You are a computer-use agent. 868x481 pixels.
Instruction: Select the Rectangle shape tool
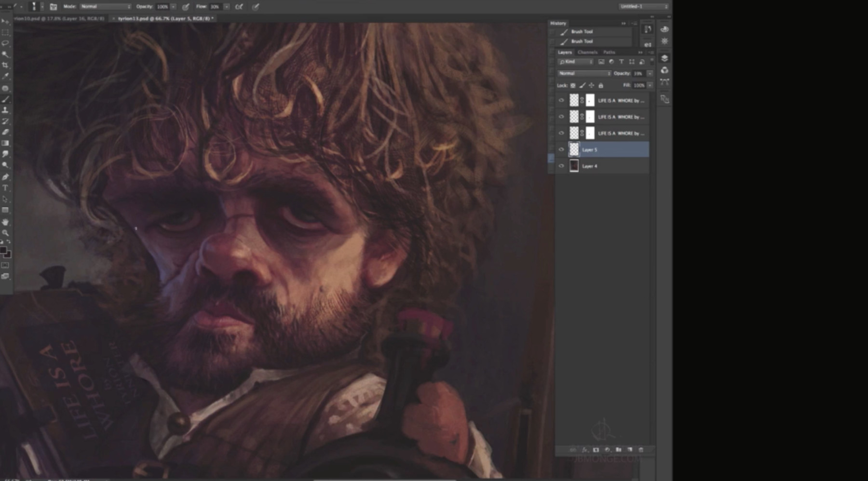5,210
